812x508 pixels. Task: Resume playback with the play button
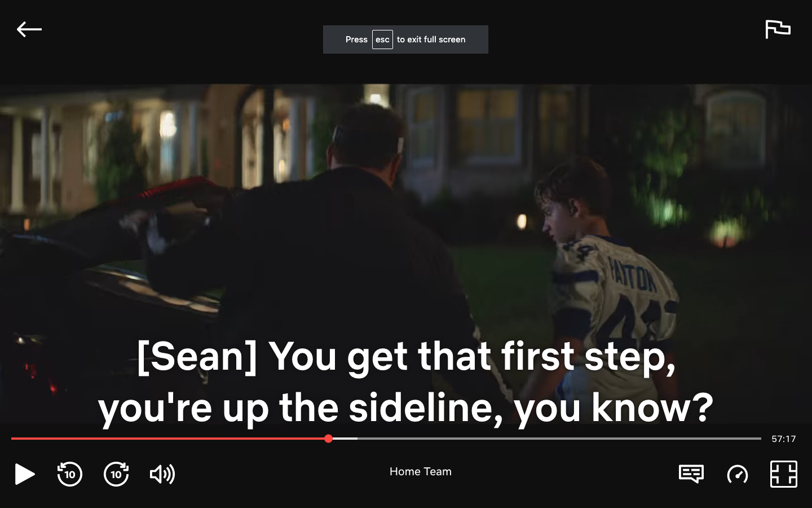click(24, 474)
